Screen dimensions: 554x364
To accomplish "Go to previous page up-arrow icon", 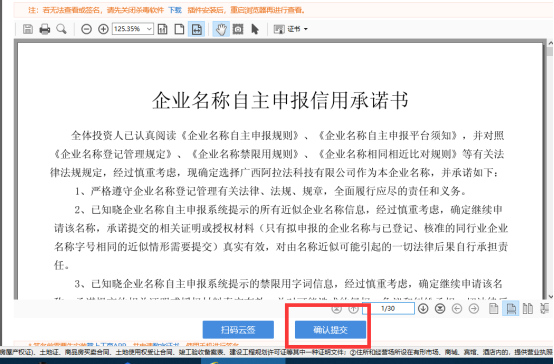I will [354, 309].
